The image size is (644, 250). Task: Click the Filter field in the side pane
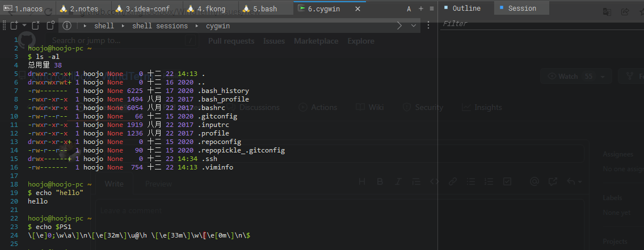click(542, 24)
